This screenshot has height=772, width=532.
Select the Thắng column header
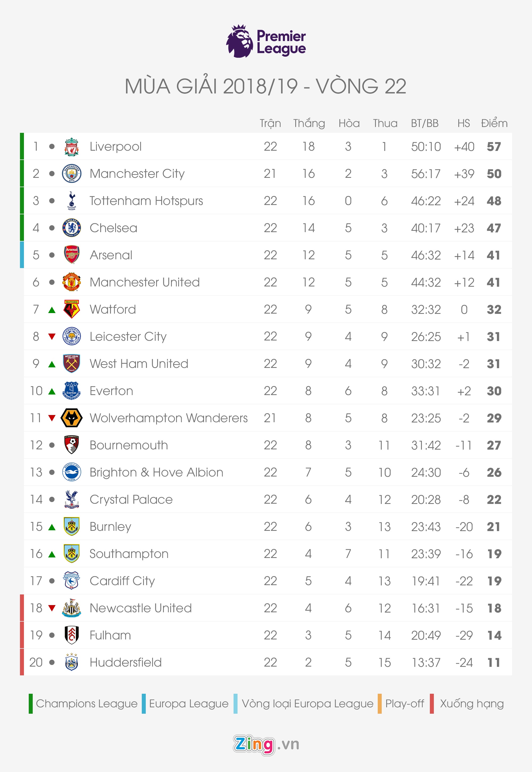click(x=309, y=123)
